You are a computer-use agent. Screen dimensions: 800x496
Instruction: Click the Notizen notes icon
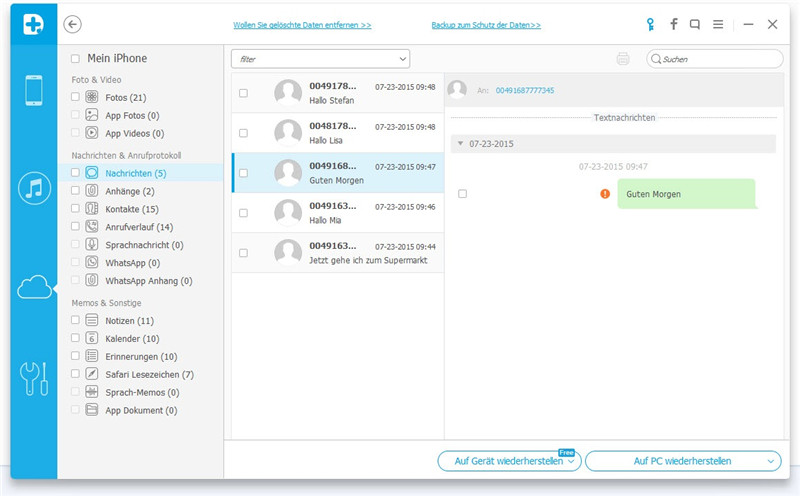coord(92,320)
